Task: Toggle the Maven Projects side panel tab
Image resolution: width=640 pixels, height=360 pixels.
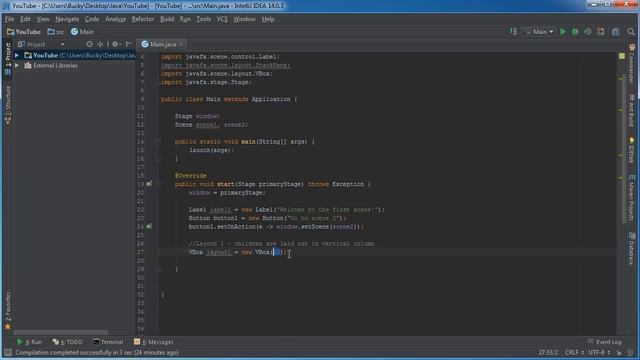Action: tap(631, 198)
